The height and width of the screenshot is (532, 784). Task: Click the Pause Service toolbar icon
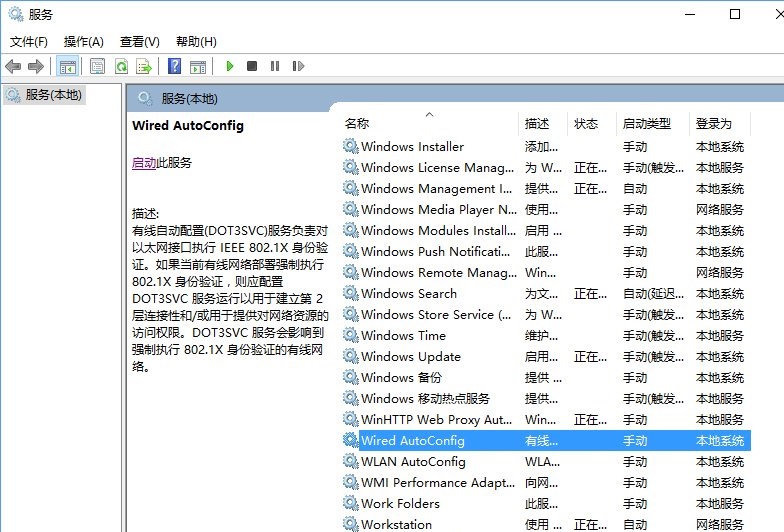click(275, 66)
